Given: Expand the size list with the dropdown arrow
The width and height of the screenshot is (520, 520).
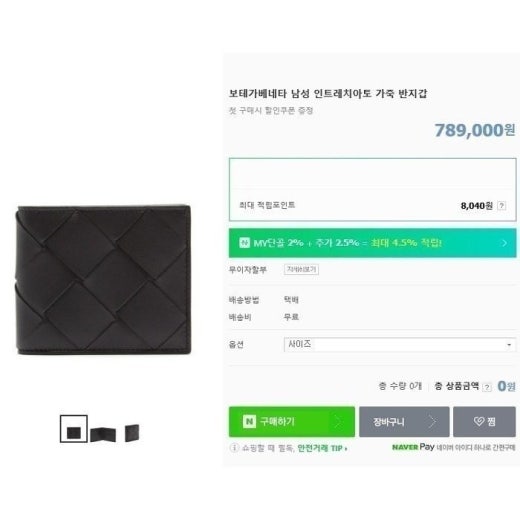Looking at the screenshot, I should (x=509, y=345).
